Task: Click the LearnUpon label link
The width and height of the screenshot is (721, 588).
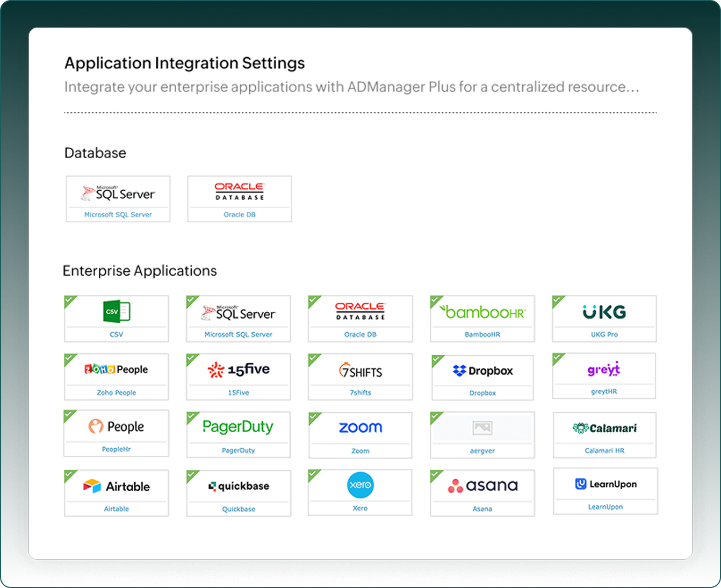Action: [x=605, y=507]
